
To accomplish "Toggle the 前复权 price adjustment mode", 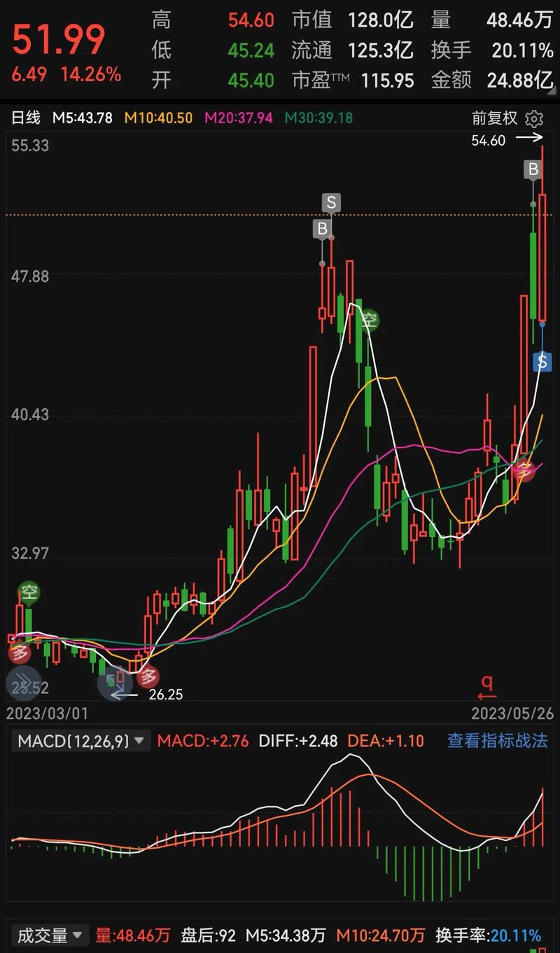I will tap(494, 118).
